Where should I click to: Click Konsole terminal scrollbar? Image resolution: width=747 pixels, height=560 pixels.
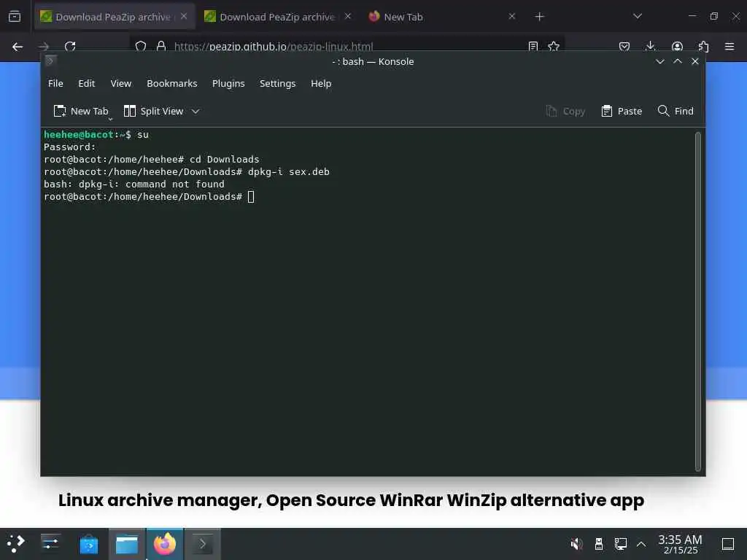click(x=698, y=301)
